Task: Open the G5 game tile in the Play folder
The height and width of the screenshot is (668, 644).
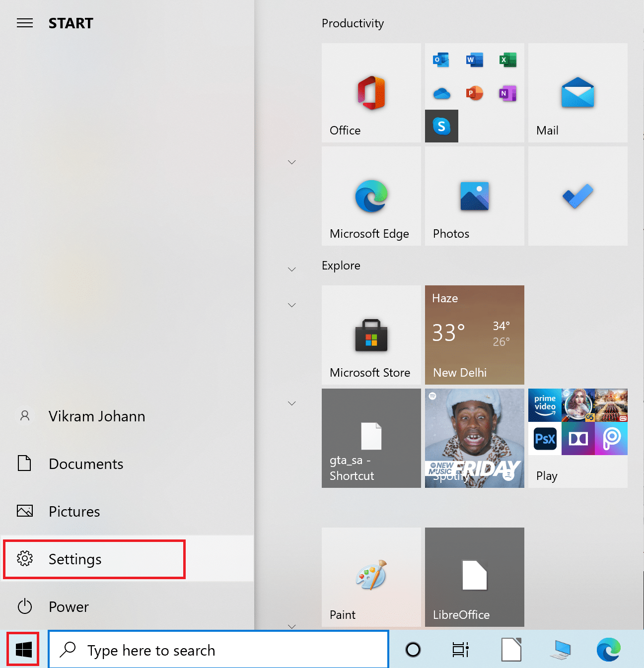Action: point(578,405)
